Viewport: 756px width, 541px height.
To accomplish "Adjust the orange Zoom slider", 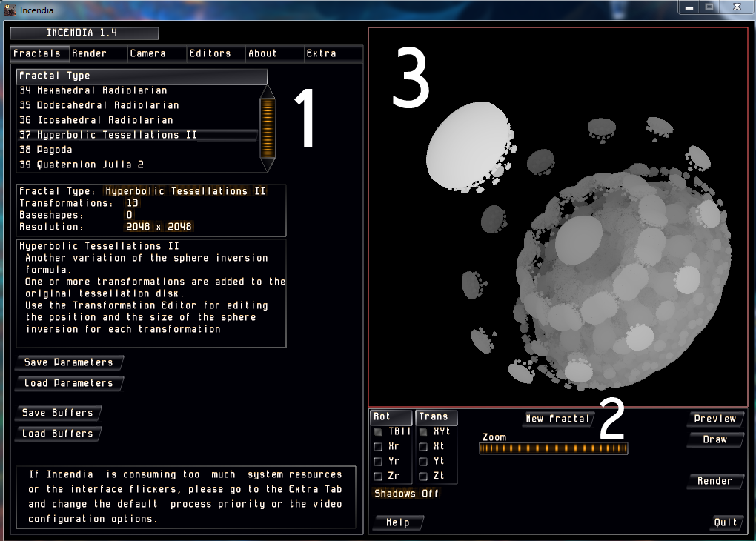I will [554, 448].
